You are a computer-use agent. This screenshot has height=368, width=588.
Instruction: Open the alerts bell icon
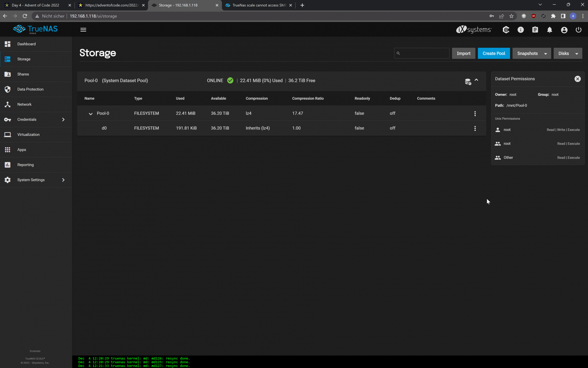click(x=550, y=30)
